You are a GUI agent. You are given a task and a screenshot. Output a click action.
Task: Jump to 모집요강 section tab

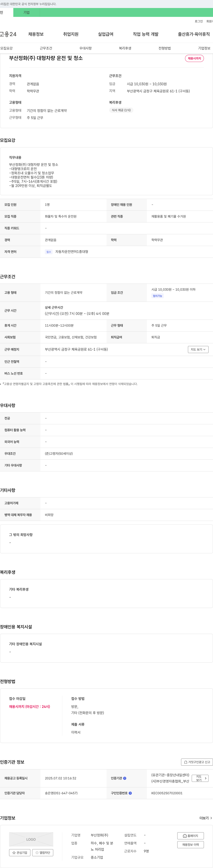[6, 48]
